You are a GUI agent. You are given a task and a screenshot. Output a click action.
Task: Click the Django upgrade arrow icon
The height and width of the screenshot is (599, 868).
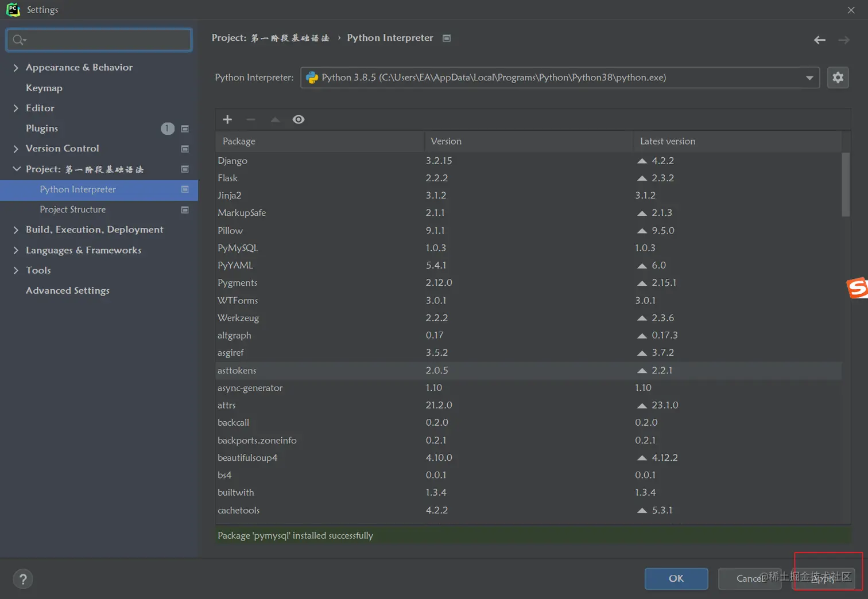[x=642, y=161]
